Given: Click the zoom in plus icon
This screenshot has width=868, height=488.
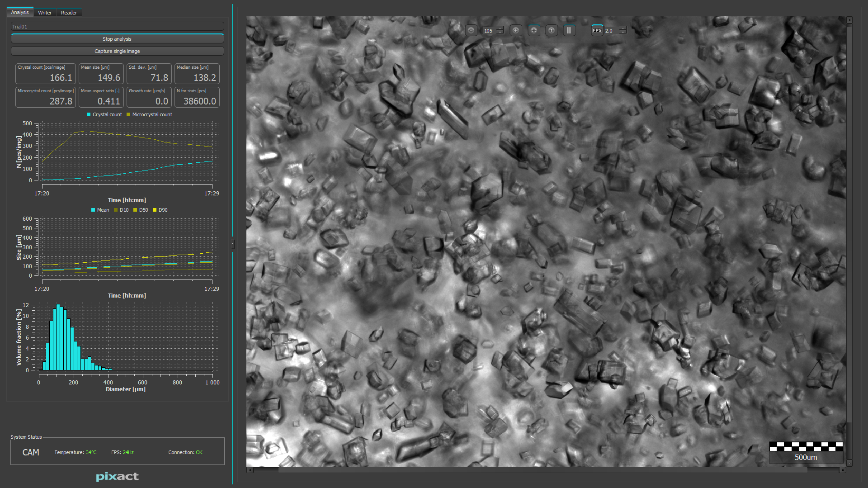Looking at the screenshot, I should (515, 30).
